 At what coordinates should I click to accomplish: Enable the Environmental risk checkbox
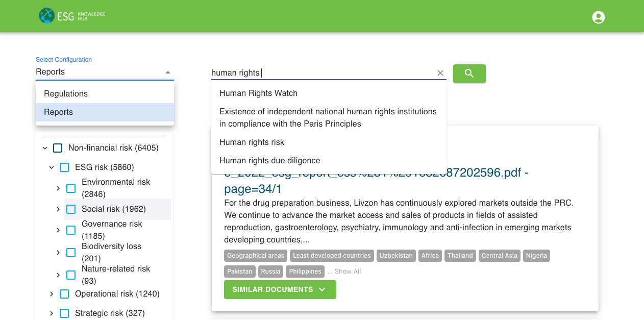[x=70, y=188]
